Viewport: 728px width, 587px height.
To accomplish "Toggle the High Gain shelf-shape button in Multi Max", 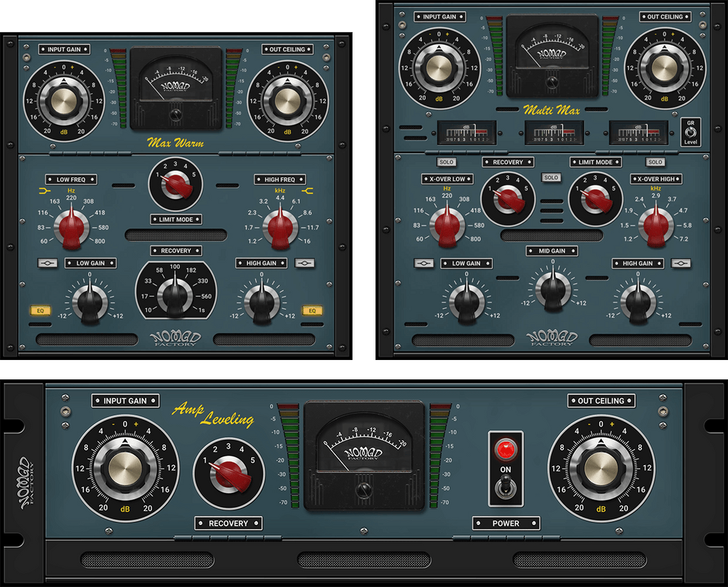I will [680, 263].
